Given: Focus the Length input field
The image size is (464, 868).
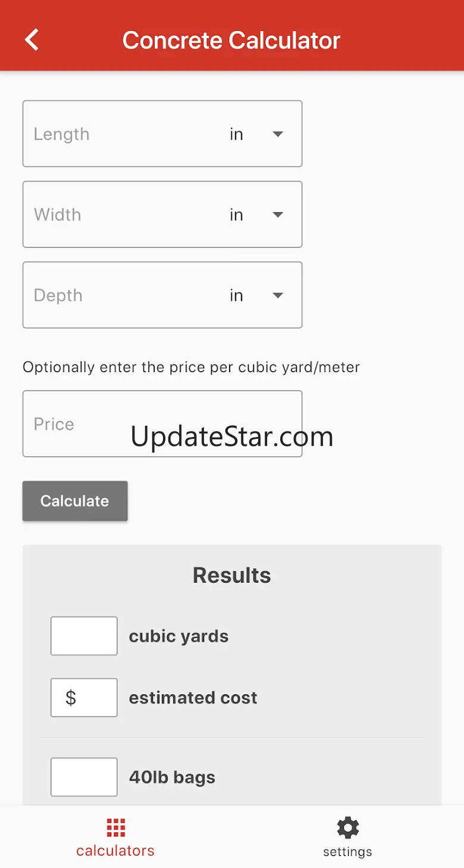Looking at the screenshot, I should click(x=119, y=134).
